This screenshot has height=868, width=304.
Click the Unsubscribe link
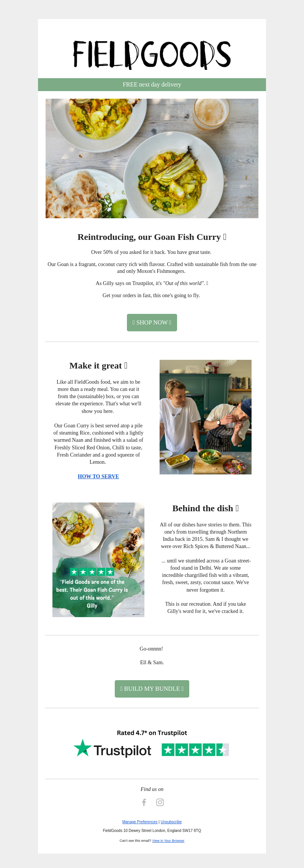pos(171,822)
